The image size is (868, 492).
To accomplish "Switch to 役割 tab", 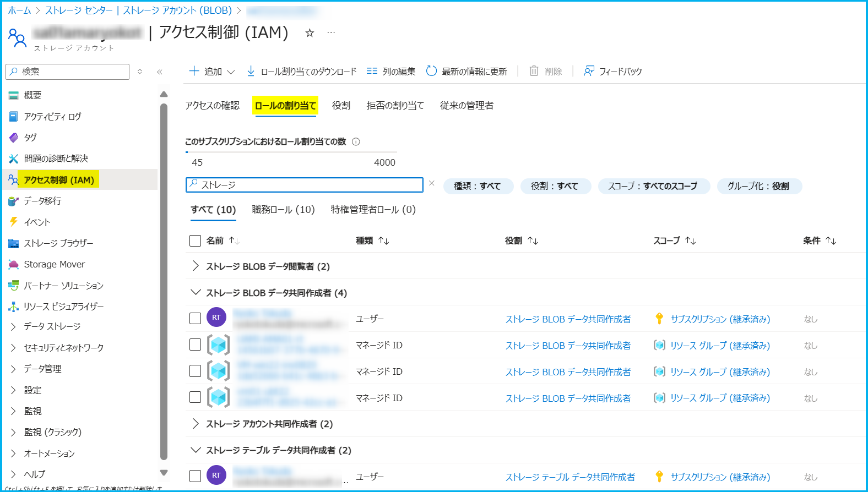I will point(341,106).
